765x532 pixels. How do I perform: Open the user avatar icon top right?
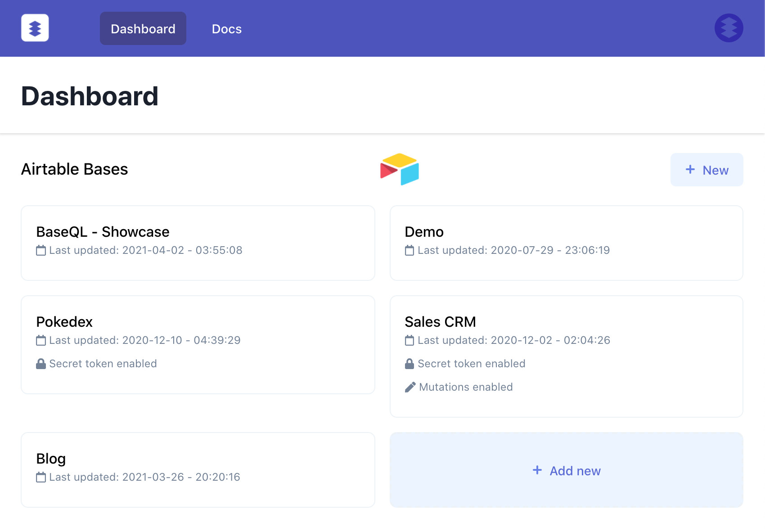728,27
